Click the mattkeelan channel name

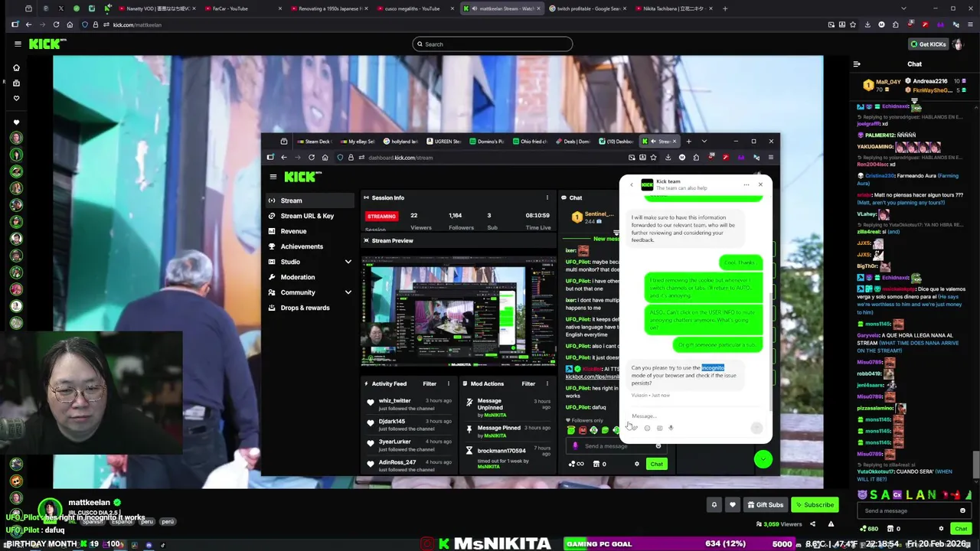(89, 503)
